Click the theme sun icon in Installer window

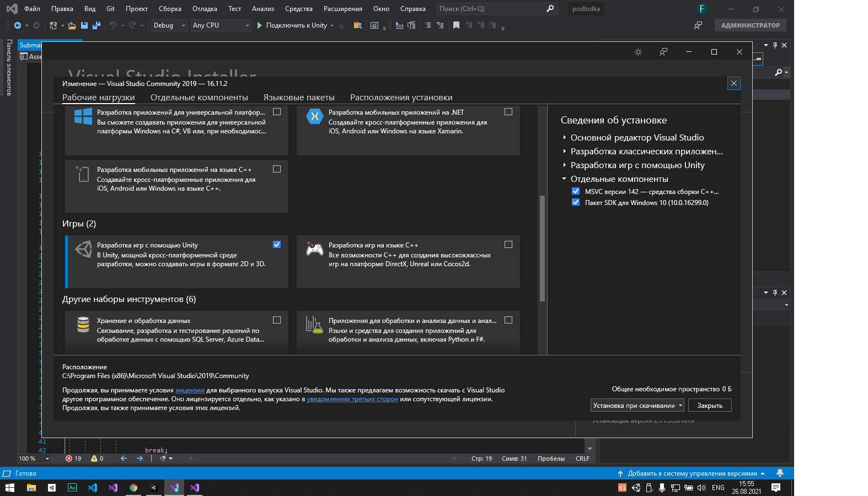[x=638, y=52]
